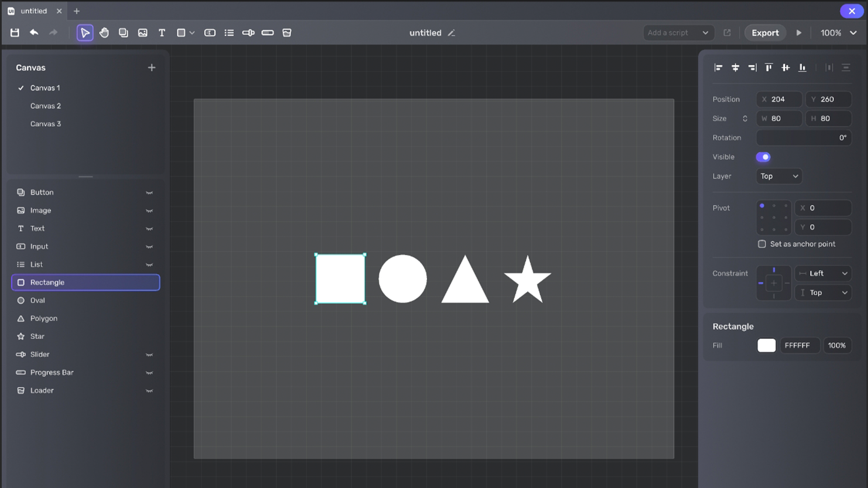Select the Image tool from the toolbar
The image size is (868, 488).
point(142,33)
